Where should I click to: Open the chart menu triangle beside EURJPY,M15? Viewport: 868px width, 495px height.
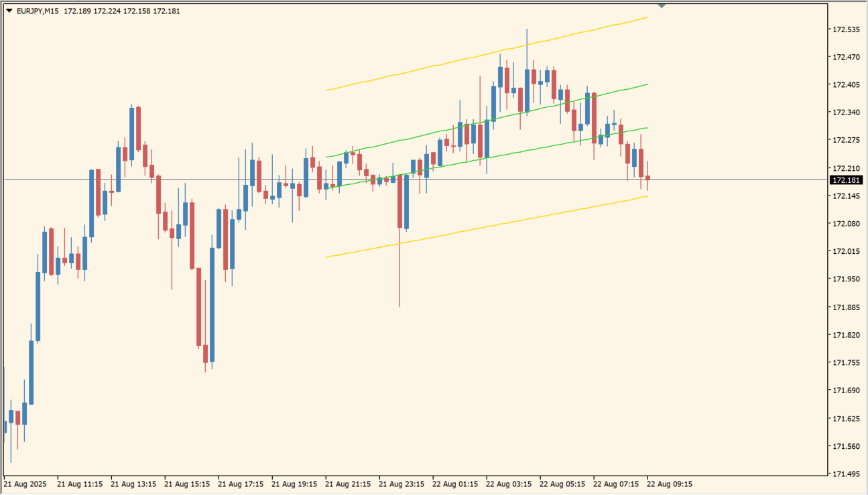pyautogui.click(x=9, y=11)
